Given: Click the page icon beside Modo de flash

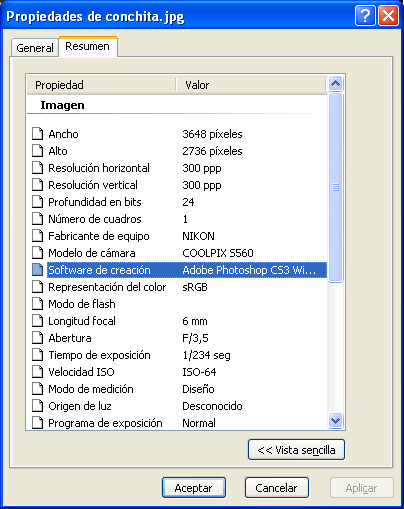Looking at the screenshot, I should (38, 304).
